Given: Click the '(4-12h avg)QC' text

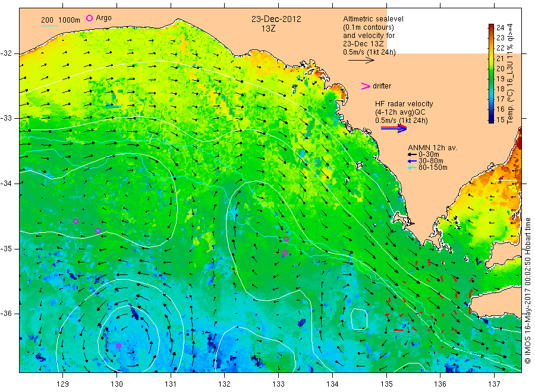Looking at the screenshot, I should [400, 112].
